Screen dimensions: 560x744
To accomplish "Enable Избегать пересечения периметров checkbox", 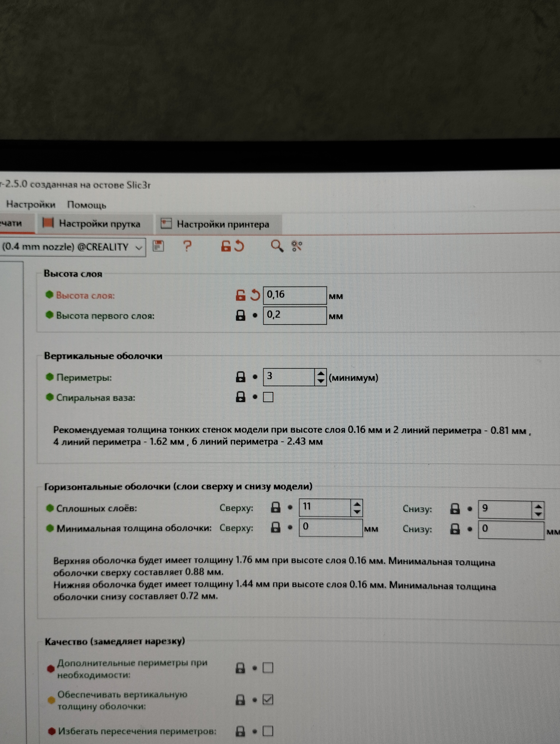I will coord(268,731).
